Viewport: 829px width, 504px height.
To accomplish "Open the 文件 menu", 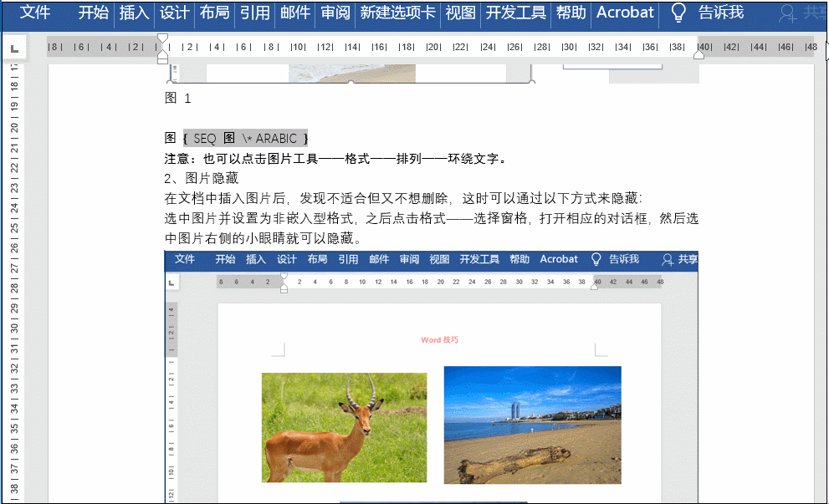I will point(35,13).
